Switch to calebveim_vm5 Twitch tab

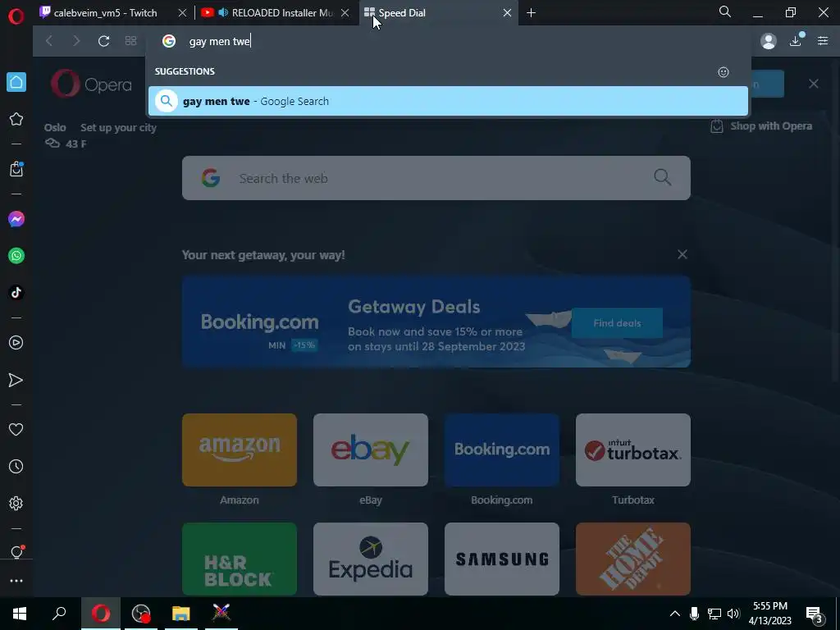(x=106, y=13)
